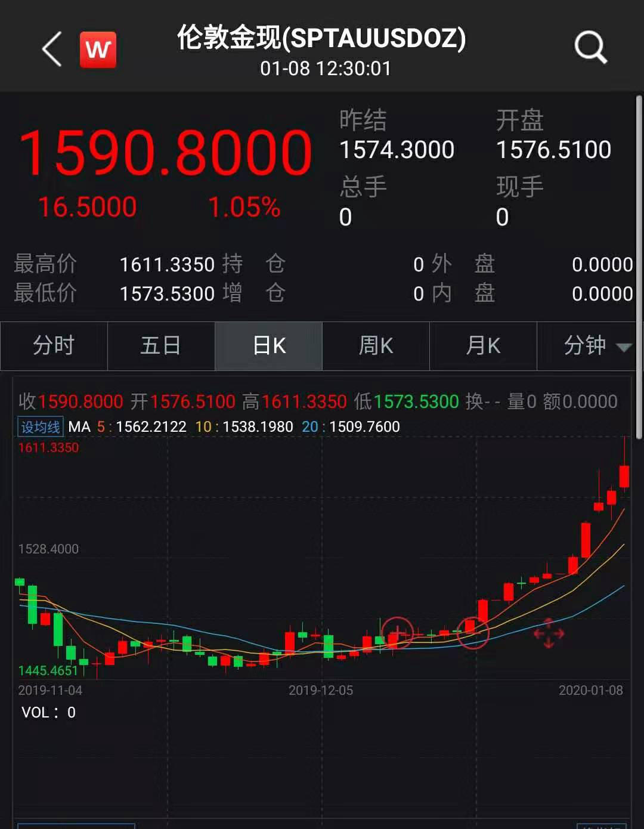Select the 五日 tab
Screen dimensions: 644x829
click(161, 346)
